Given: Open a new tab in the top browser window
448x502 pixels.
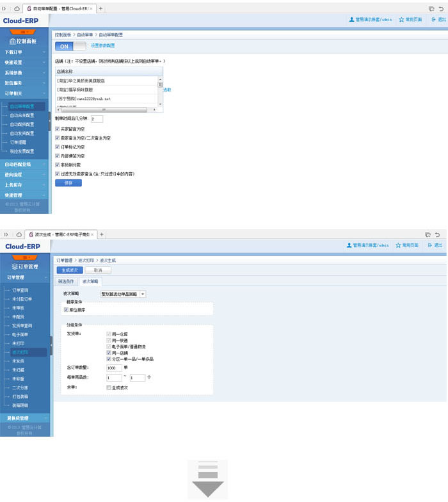Looking at the screenshot, I should coord(101,9).
